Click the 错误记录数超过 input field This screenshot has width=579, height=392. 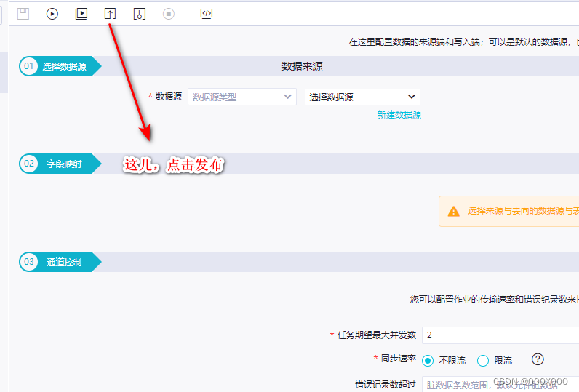point(500,385)
